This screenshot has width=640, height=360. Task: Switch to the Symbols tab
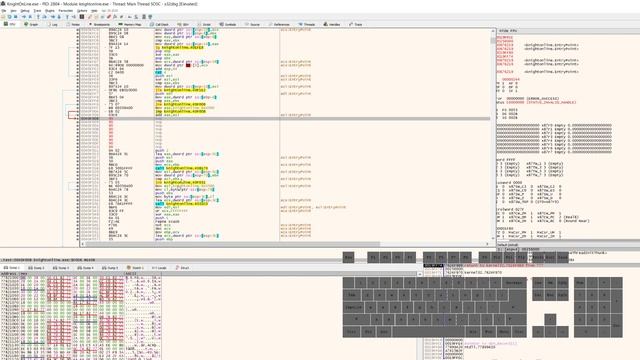coord(228,24)
